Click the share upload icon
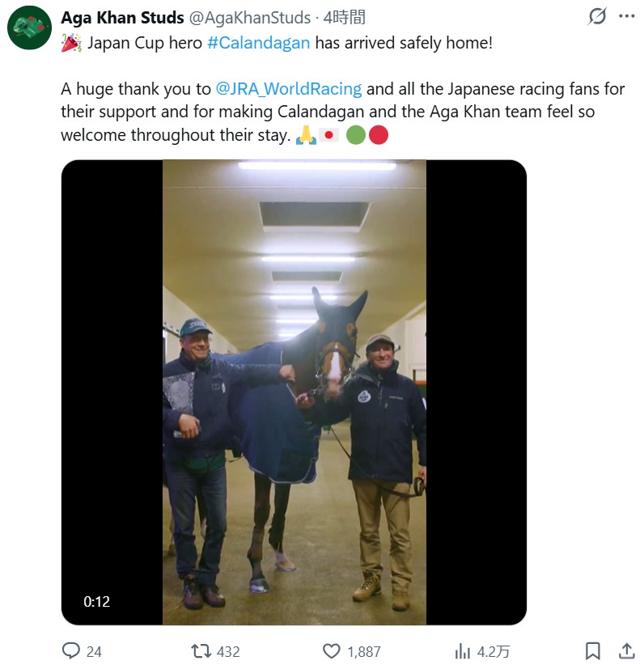This screenshot has height=665, width=644. point(627,651)
